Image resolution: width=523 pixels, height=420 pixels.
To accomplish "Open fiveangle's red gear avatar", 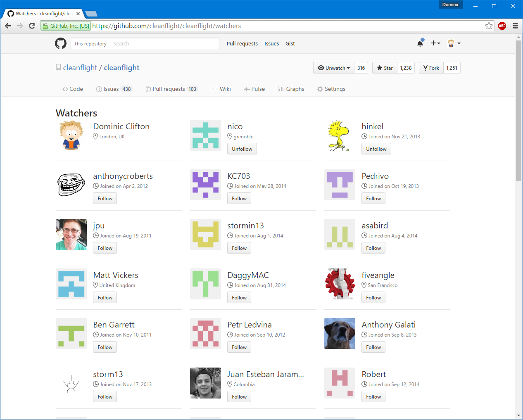I will click(340, 284).
